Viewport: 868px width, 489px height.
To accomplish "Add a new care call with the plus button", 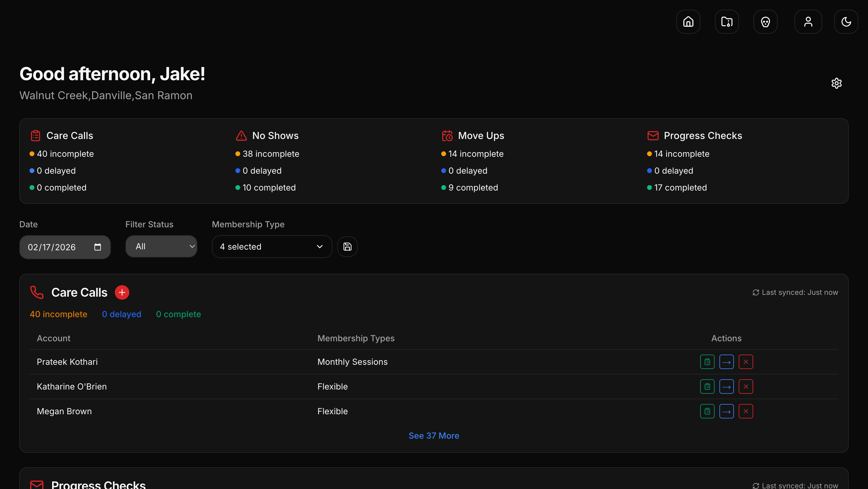I will [122, 292].
